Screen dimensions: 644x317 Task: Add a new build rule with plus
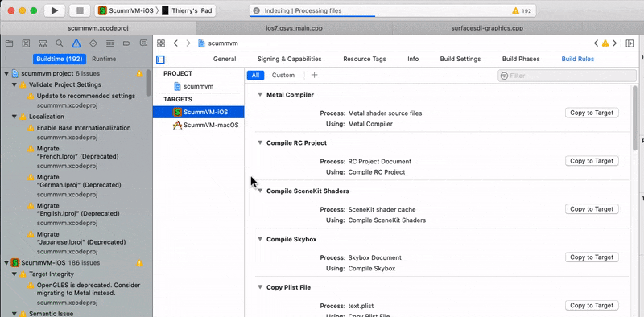[x=314, y=75]
